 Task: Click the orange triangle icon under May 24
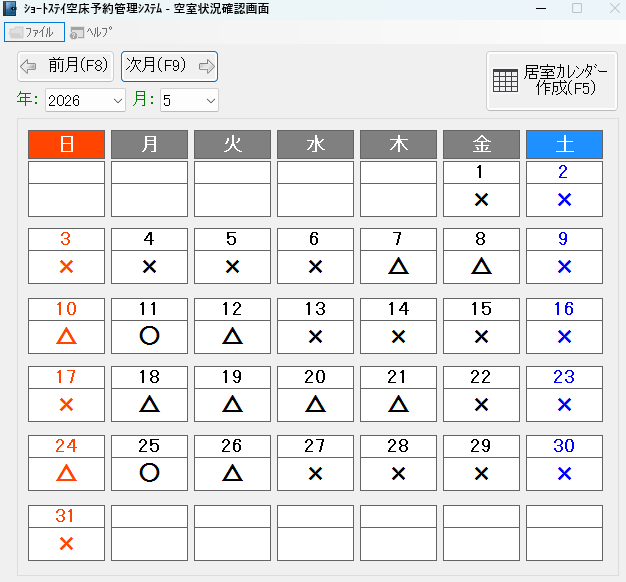[66, 473]
